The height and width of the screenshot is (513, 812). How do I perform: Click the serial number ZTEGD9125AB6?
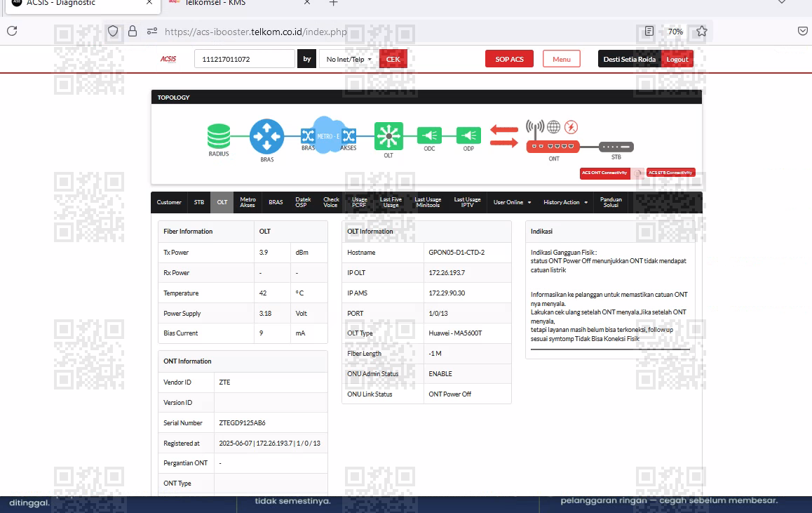(242, 423)
